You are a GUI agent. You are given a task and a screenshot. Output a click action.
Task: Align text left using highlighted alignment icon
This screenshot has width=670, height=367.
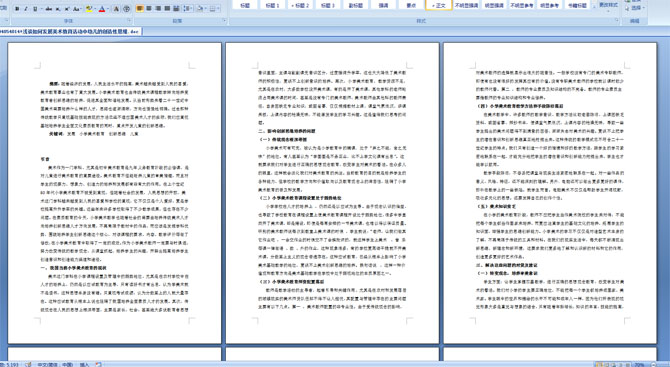pos(139,9)
